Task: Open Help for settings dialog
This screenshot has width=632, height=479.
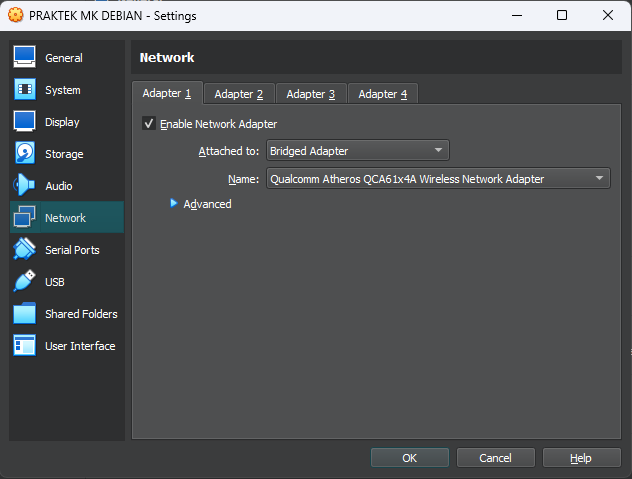Action: coord(581,458)
